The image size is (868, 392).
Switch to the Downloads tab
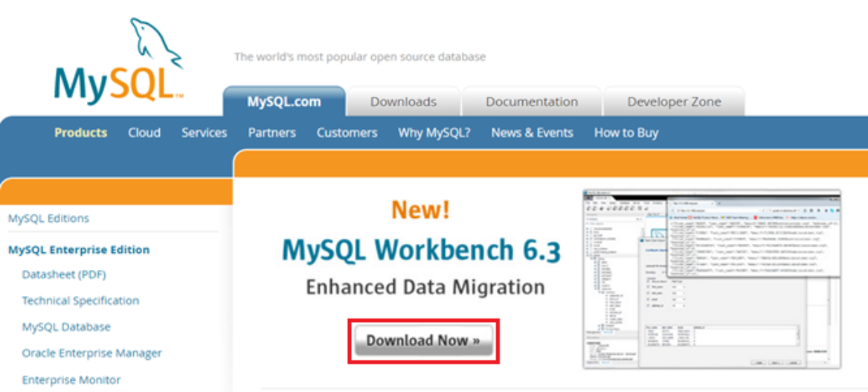403,102
